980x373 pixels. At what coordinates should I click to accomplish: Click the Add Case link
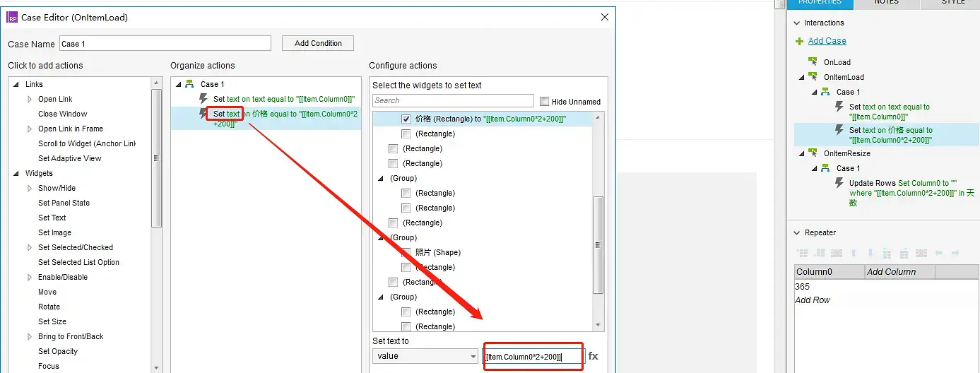(827, 41)
